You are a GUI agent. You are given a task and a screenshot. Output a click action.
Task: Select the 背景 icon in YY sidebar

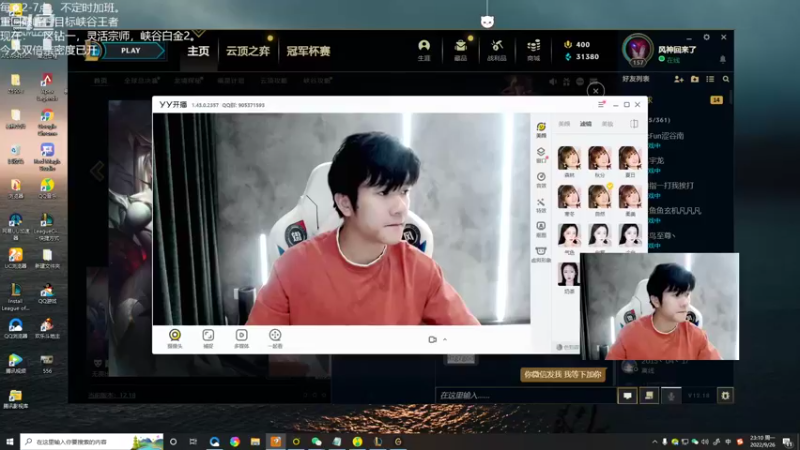pos(541,180)
